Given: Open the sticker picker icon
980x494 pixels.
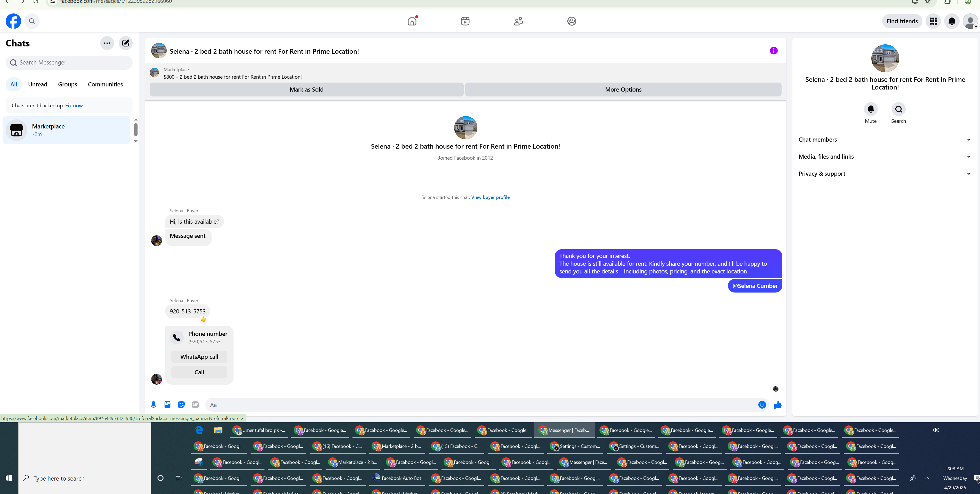Looking at the screenshot, I should [x=181, y=405].
